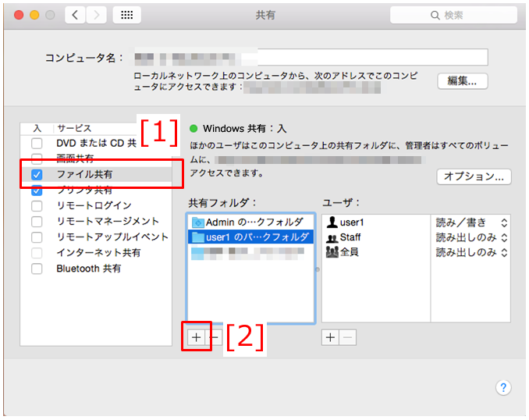Enable the リモートログイン checkbox
Viewport: 529px width, 420px height.
click(x=37, y=206)
